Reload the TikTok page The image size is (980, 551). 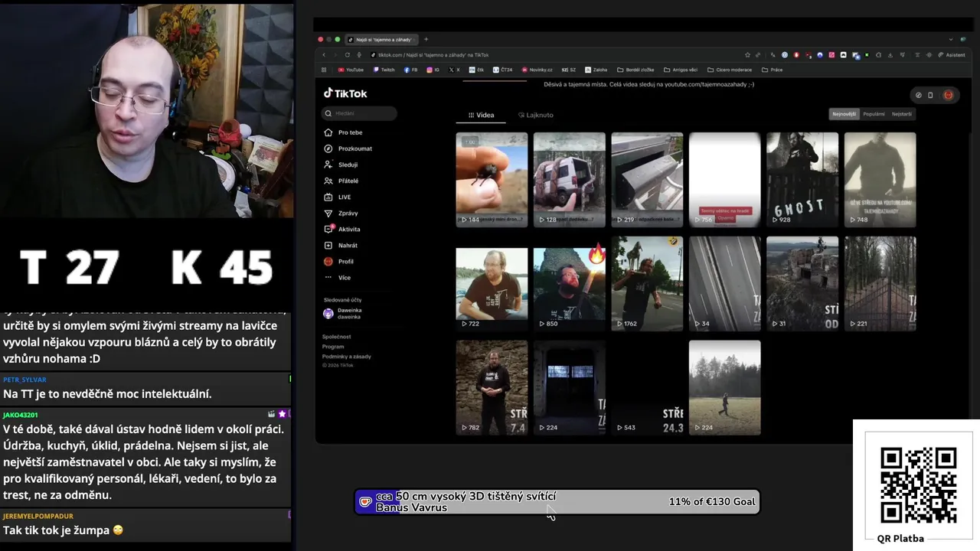pos(348,55)
